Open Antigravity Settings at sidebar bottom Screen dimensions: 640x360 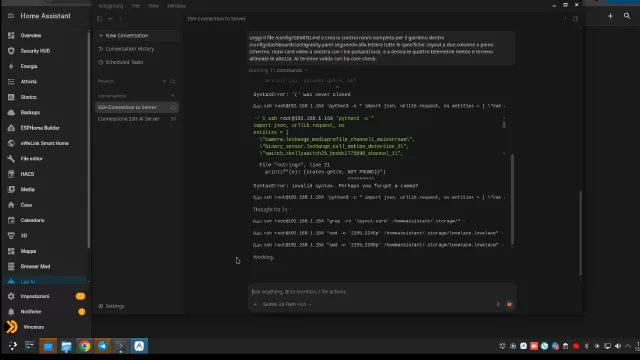coord(111,306)
